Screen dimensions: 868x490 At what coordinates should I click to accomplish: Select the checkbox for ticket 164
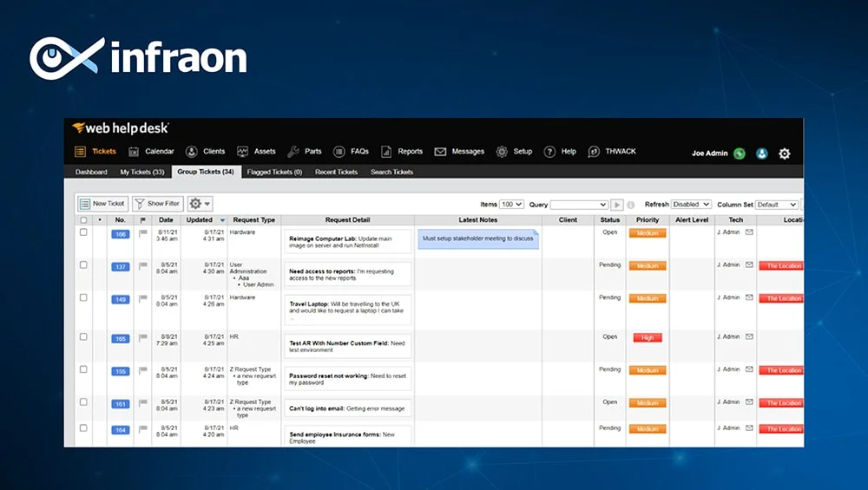[83, 428]
